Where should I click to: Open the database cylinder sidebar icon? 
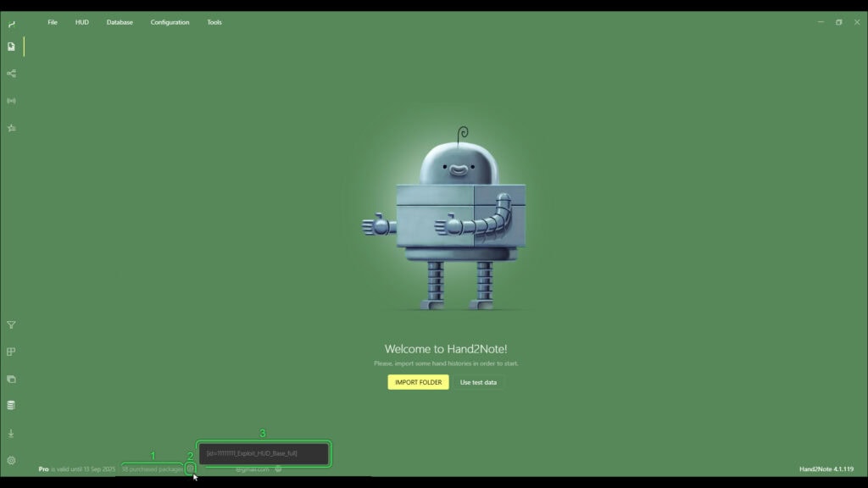11,406
